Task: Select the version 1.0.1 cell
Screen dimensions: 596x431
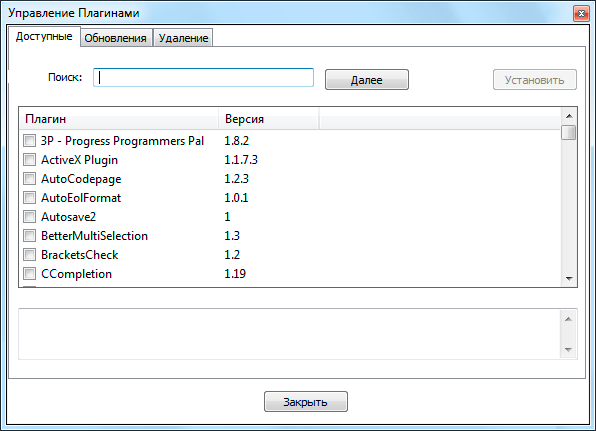Action: point(236,198)
